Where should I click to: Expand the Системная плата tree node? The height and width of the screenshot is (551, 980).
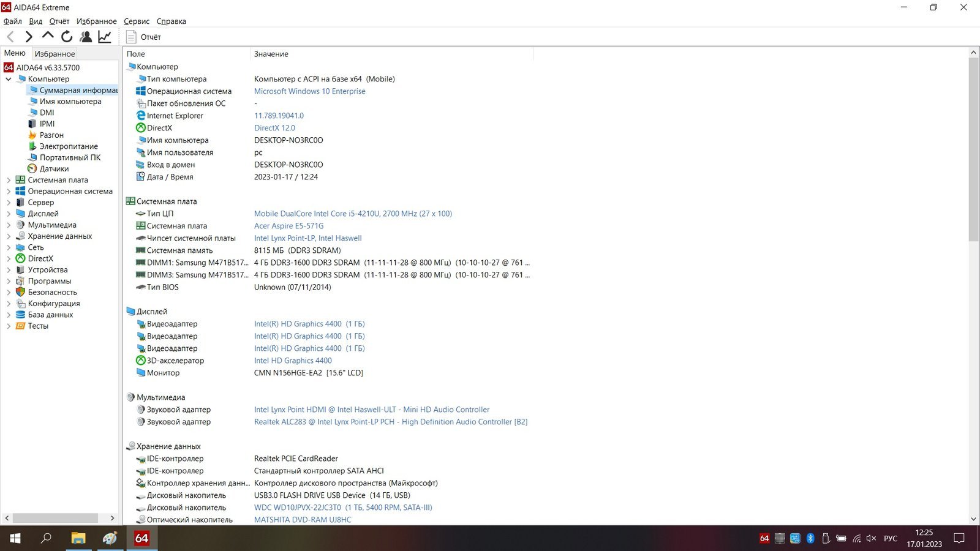[9, 180]
